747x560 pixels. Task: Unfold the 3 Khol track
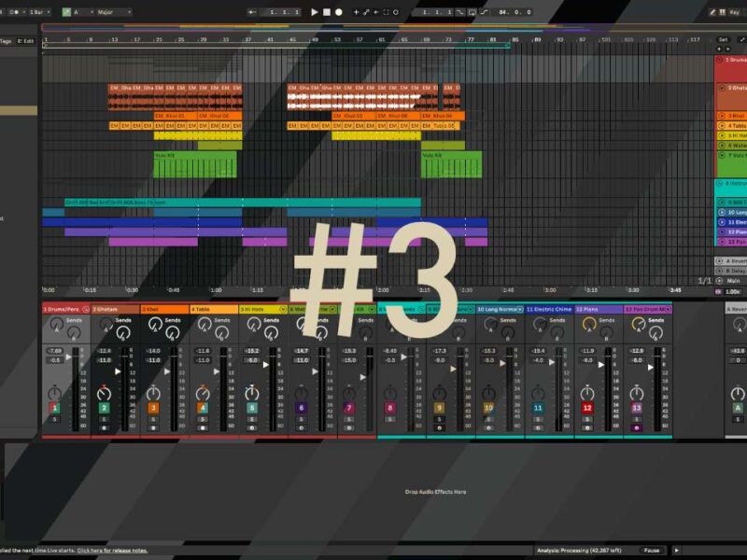[x=721, y=116]
